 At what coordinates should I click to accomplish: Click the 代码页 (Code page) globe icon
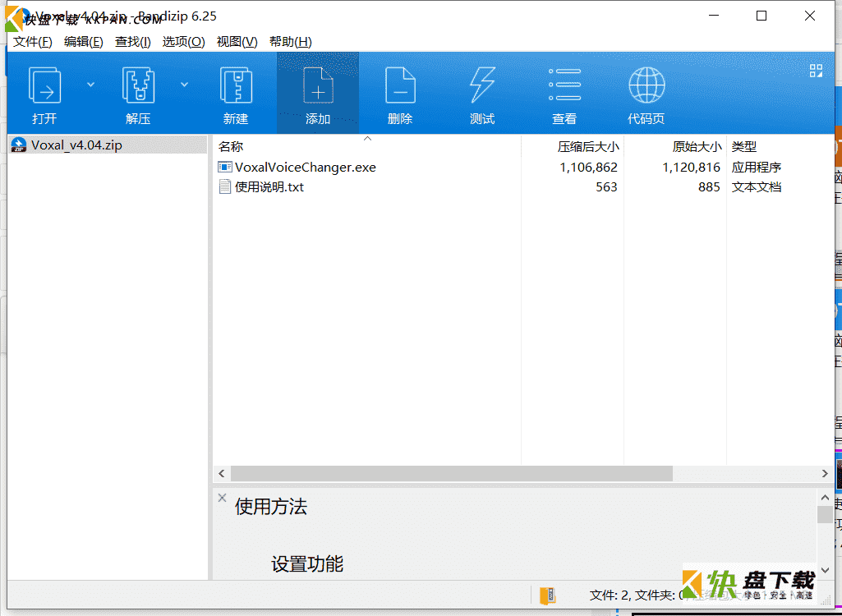646,85
